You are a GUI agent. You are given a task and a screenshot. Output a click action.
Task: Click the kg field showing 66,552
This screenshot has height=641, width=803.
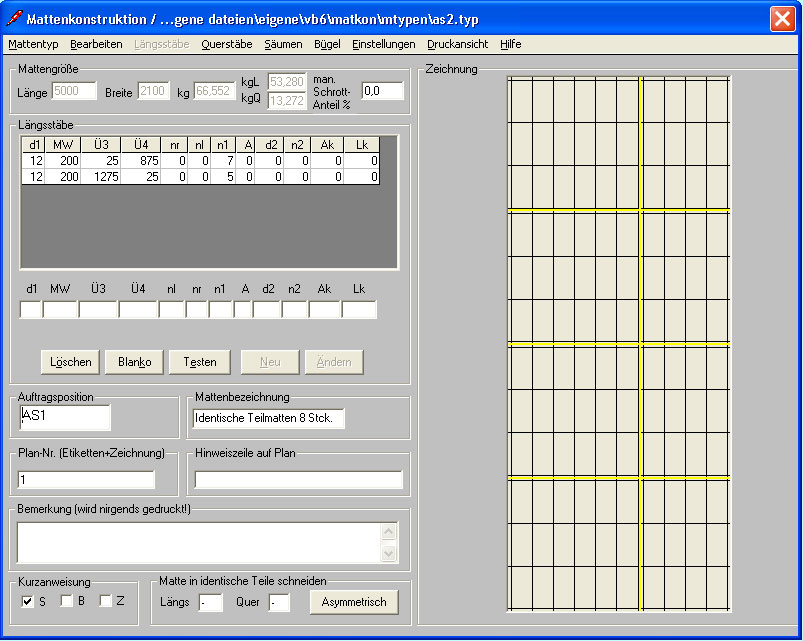[x=214, y=91]
